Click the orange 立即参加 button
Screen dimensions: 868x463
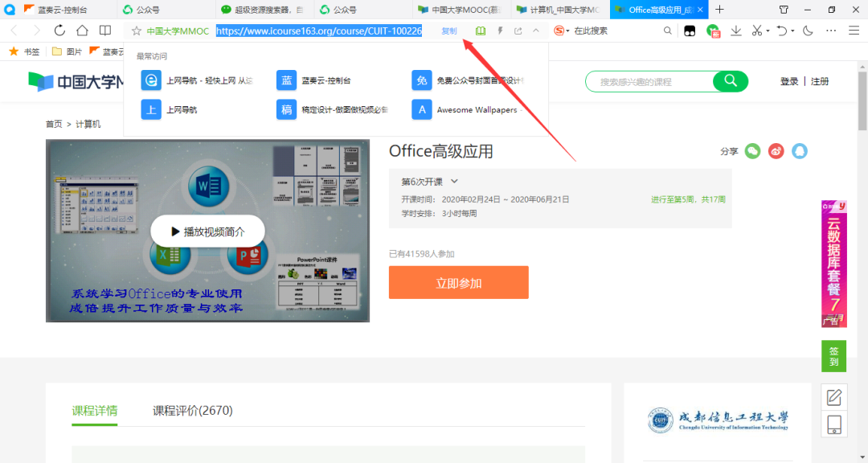coord(458,282)
